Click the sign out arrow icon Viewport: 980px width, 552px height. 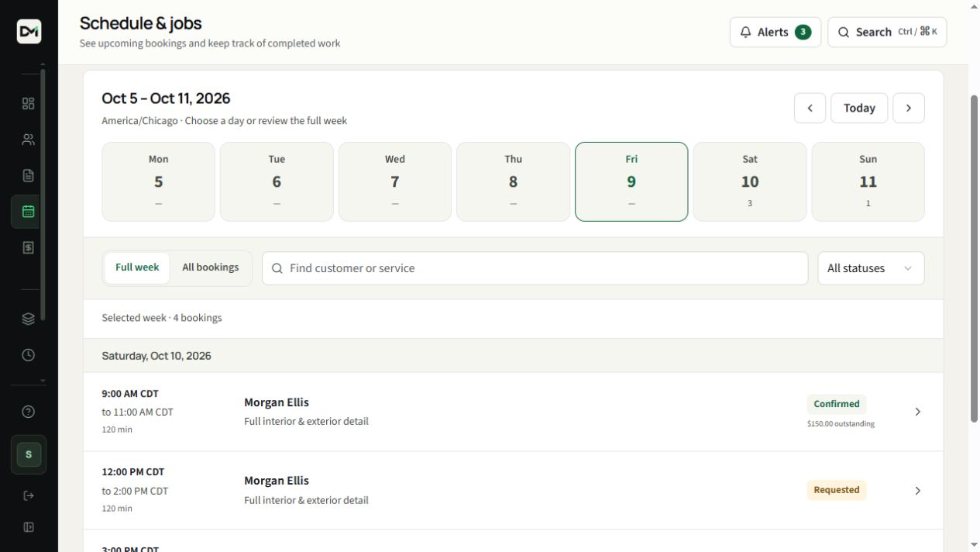(29, 495)
